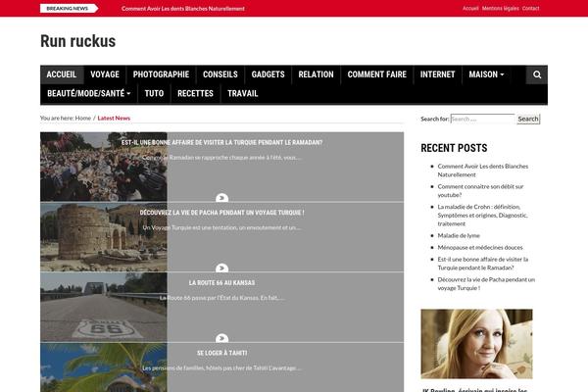Click the stone ruins thumbnail image
588x392 pixels.
tap(104, 237)
